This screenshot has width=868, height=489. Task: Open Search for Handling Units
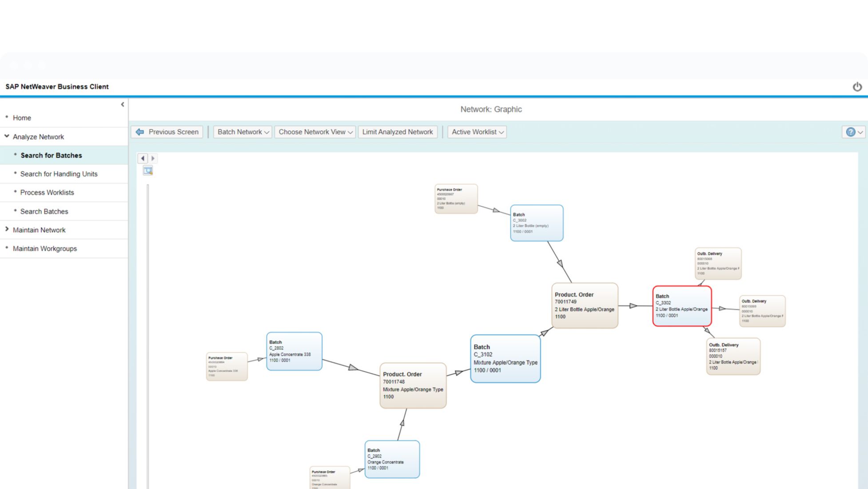click(x=59, y=174)
